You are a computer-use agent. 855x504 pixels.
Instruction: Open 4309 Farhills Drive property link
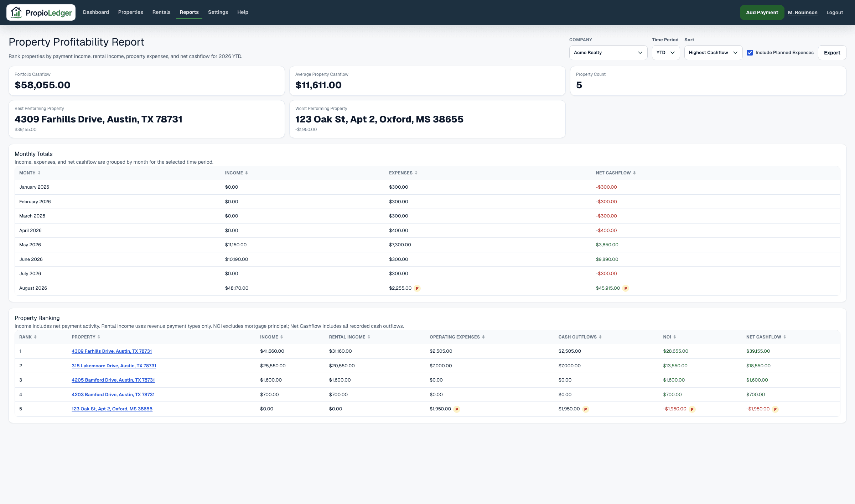click(112, 351)
